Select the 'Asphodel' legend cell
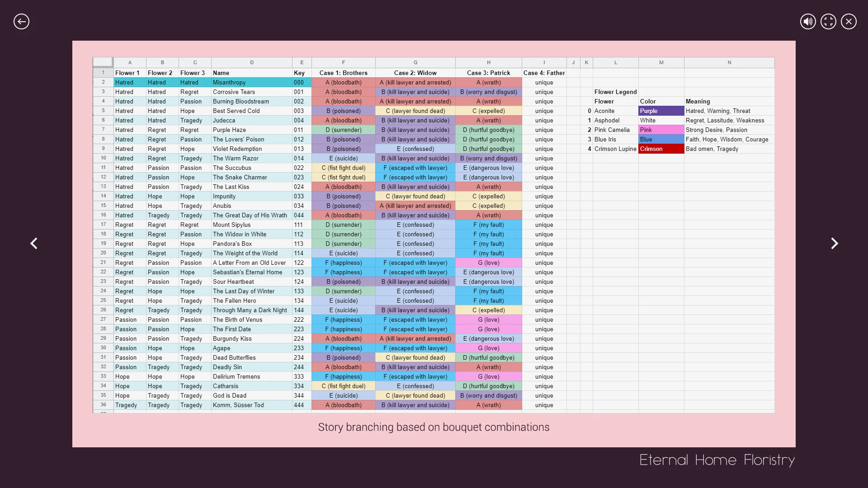Image resolution: width=868 pixels, height=488 pixels. pos(615,120)
